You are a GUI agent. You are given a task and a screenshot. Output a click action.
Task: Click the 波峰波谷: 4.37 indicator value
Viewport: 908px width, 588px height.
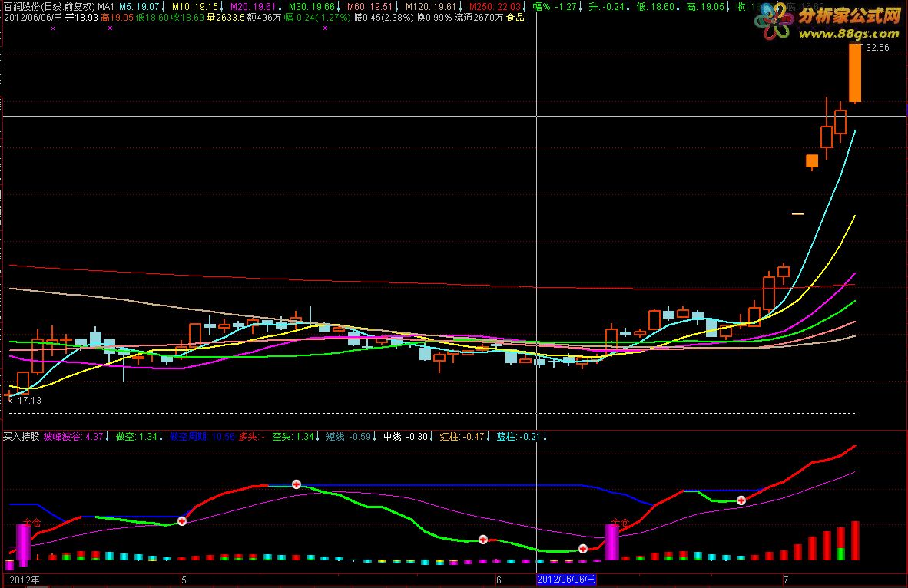pyautogui.click(x=73, y=436)
